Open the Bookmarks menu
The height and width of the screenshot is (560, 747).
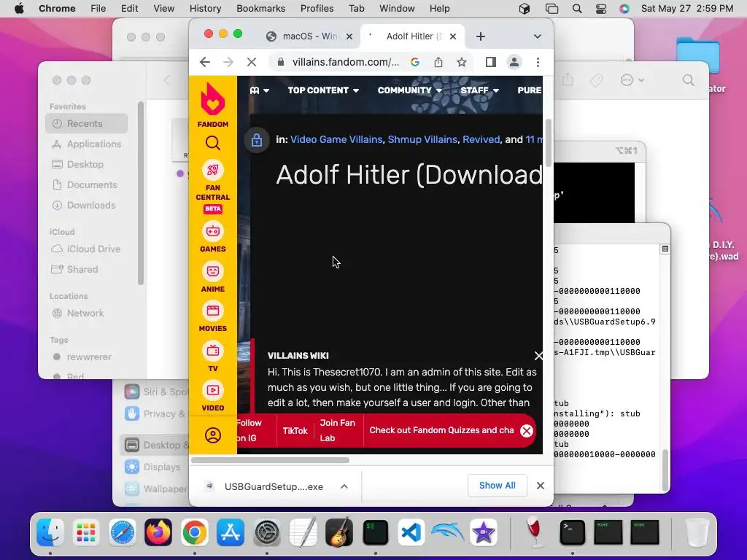click(260, 9)
